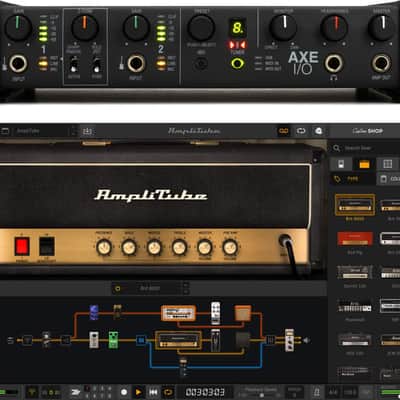Select the rack effect unit
Screen dimensions: 400x400
pos(289,340)
